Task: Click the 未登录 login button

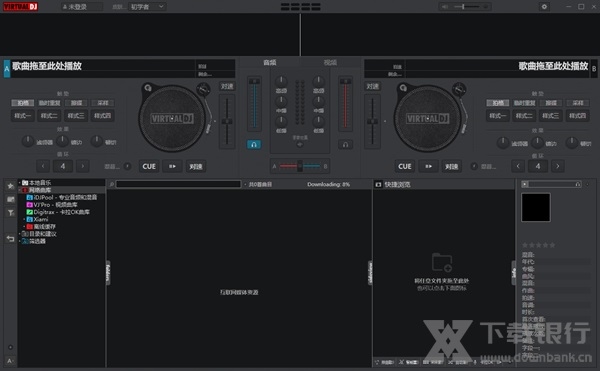Action: pos(81,7)
